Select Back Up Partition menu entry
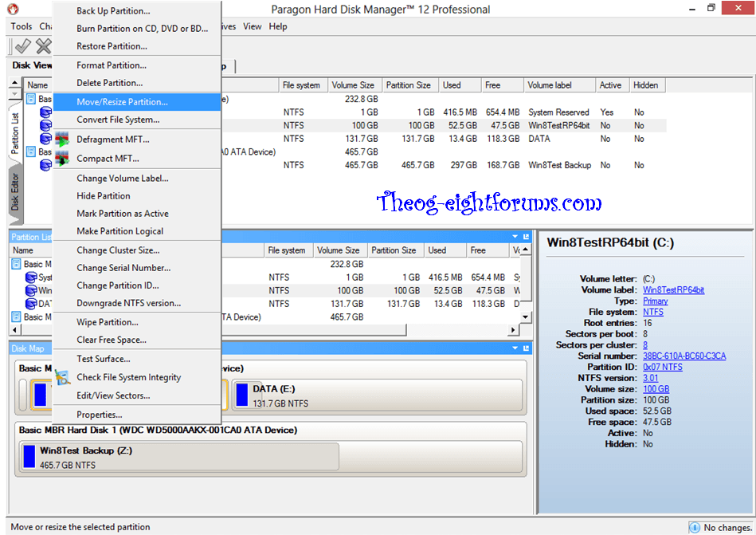This screenshot has width=756, height=535. [x=137, y=11]
